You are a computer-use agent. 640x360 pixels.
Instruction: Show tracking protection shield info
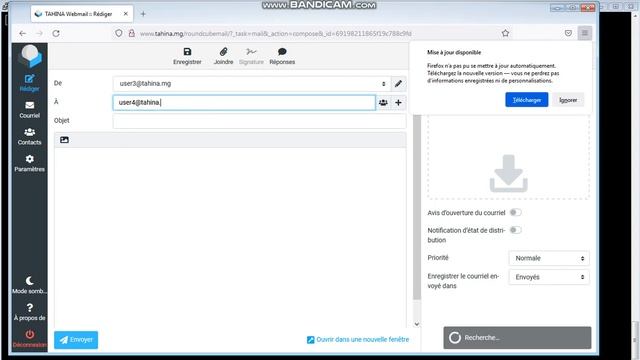[x=118, y=33]
